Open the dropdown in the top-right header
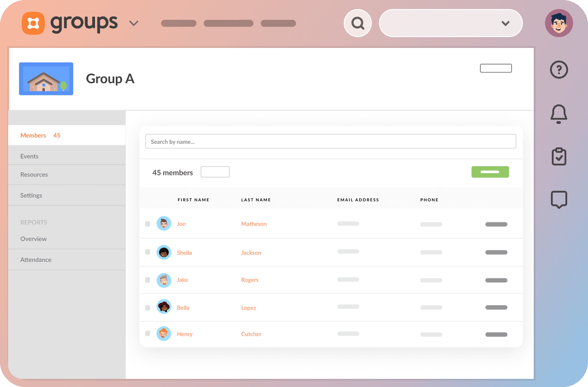 click(x=505, y=23)
